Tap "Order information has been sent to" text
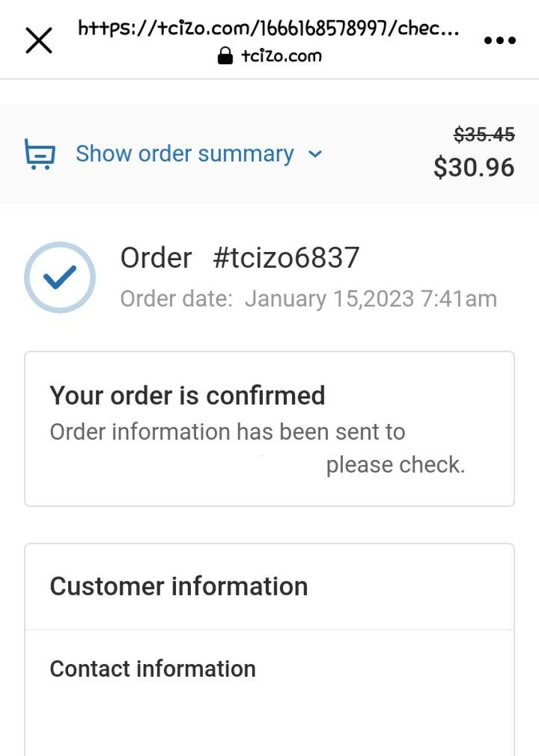539x756 pixels. (227, 432)
